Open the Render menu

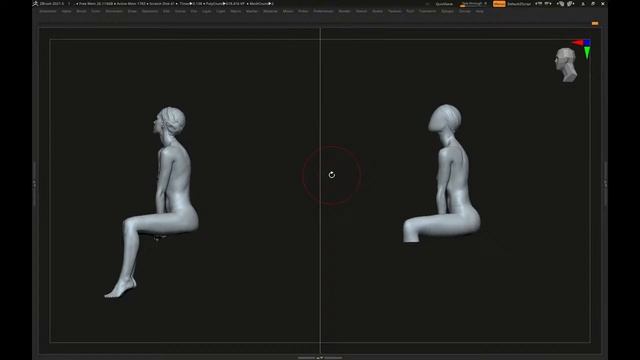[344, 11]
